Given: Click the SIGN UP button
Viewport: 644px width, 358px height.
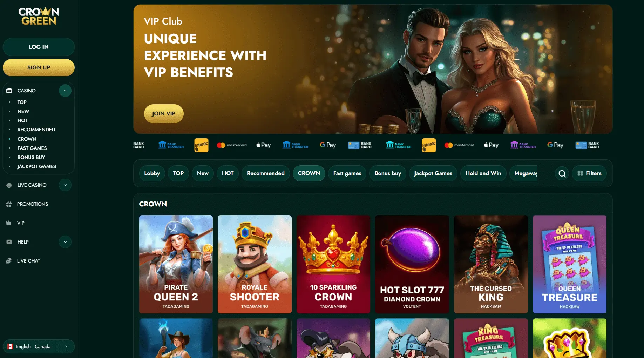Looking at the screenshot, I should coord(39,67).
